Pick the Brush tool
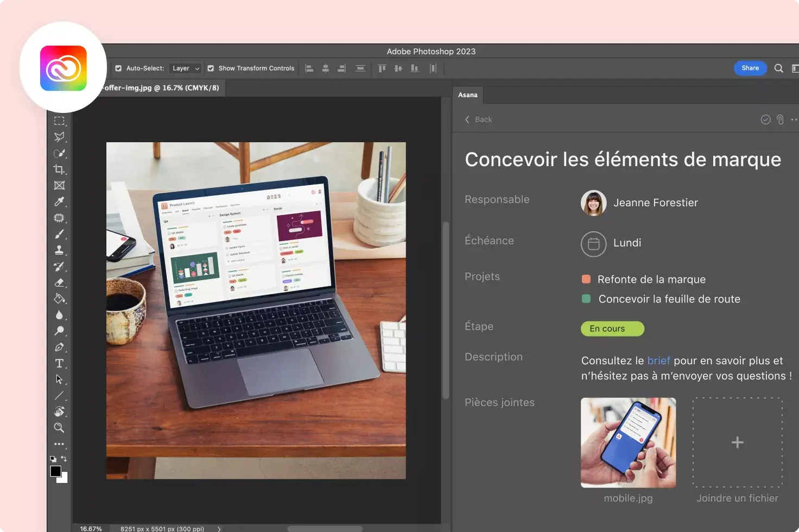The image size is (799, 532). pos(60,234)
